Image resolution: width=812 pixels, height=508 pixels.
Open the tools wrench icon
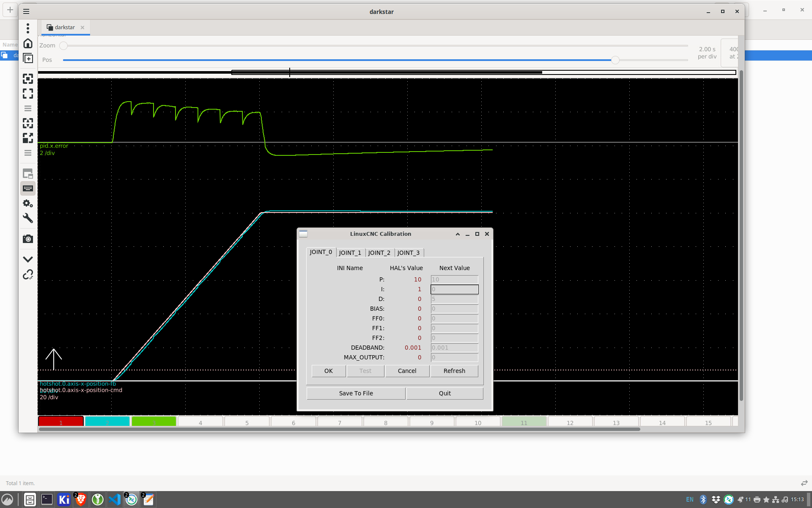click(x=28, y=218)
